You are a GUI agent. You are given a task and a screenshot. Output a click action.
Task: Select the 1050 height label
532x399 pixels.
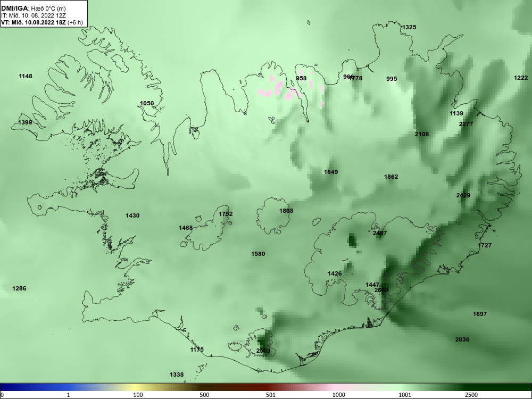coord(147,103)
